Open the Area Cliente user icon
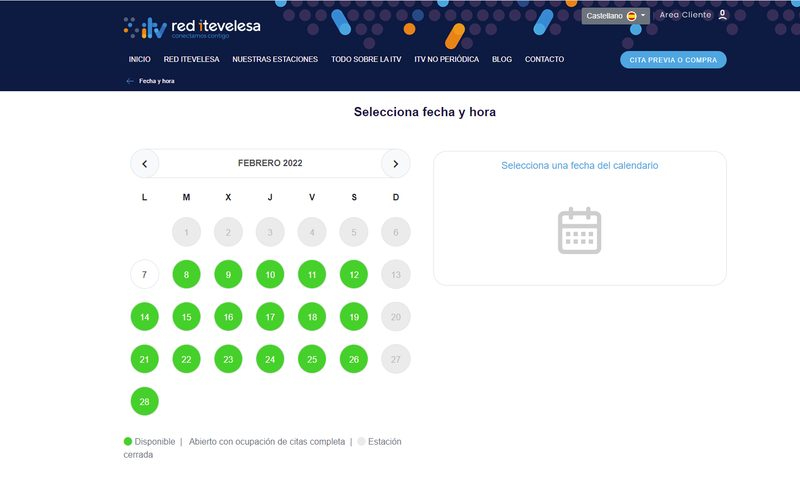This screenshot has width=800, height=500. click(x=722, y=15)
